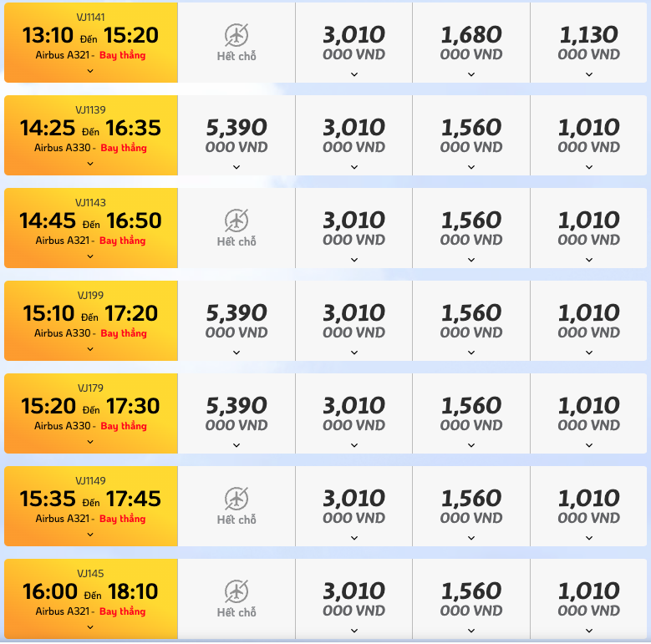Click sold-out plane icon for flight VJ1149

pyautogui.click(x=236, y=499)
